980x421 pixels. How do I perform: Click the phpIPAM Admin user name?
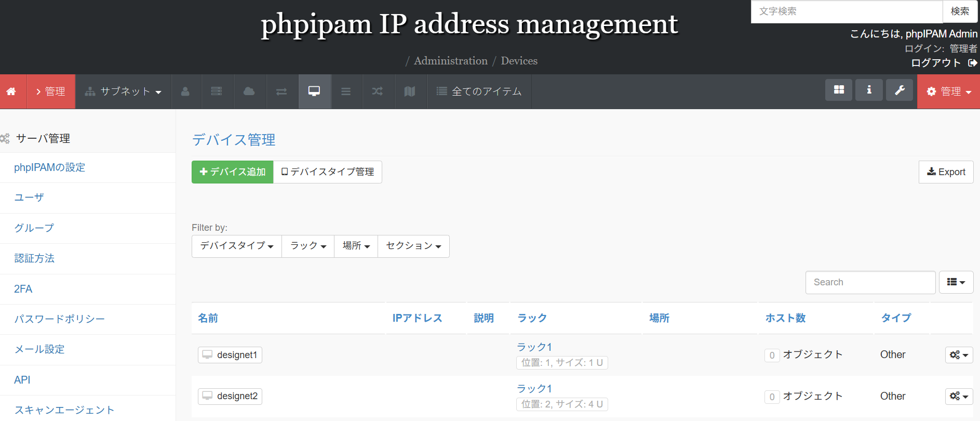(x=942, y=34)
